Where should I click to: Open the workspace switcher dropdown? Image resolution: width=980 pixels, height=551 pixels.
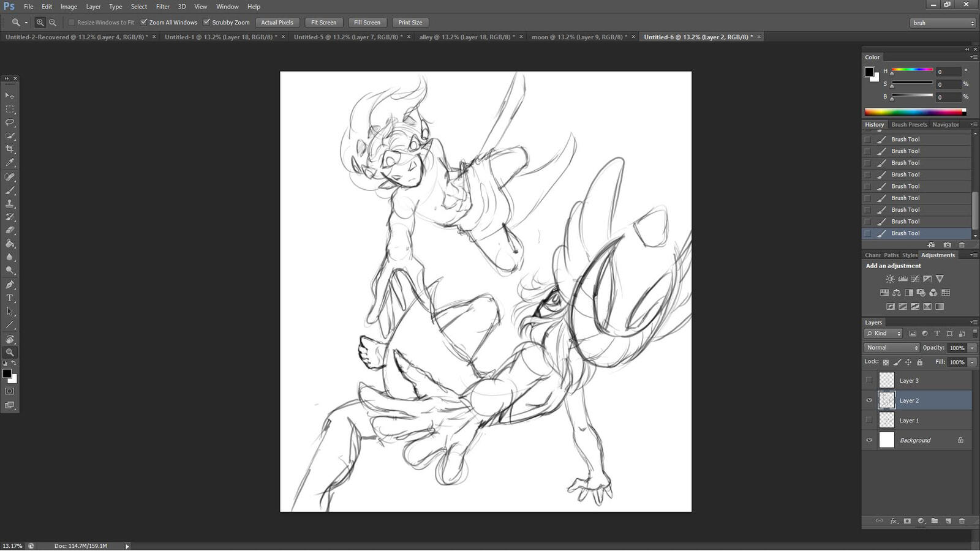point(943,23)
